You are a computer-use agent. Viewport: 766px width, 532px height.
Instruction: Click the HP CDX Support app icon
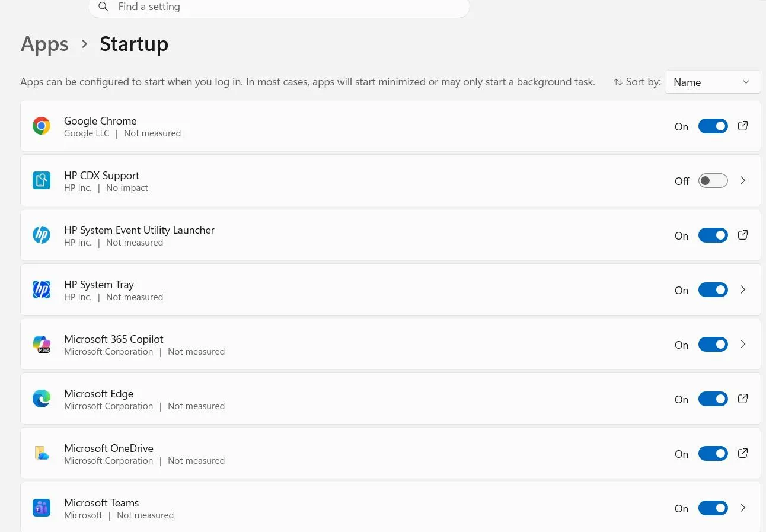click(42, 180)
